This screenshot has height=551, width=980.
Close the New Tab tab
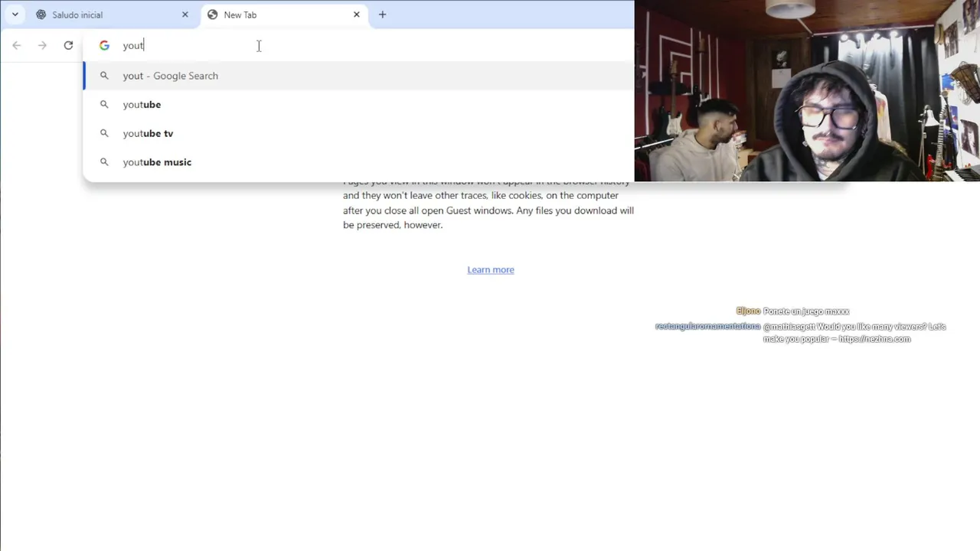356,15
